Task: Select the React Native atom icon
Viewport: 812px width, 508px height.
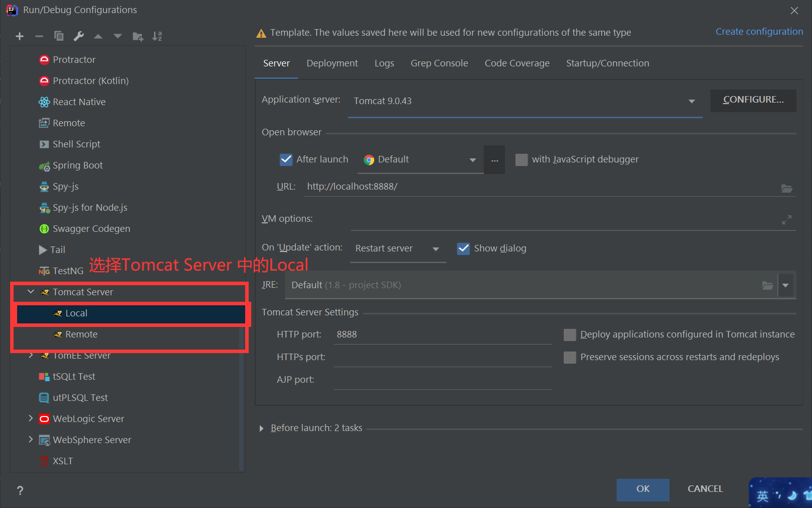Action: [44, 102]
